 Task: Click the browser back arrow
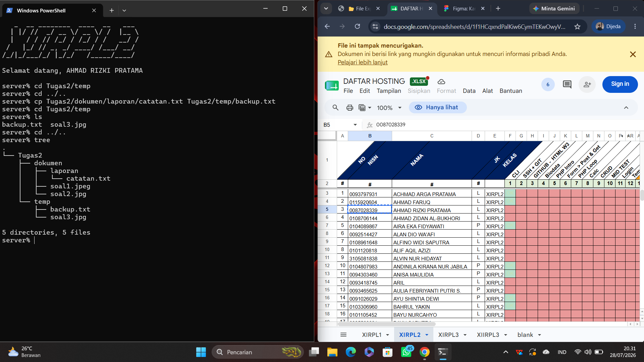click(x=327, y=26)
